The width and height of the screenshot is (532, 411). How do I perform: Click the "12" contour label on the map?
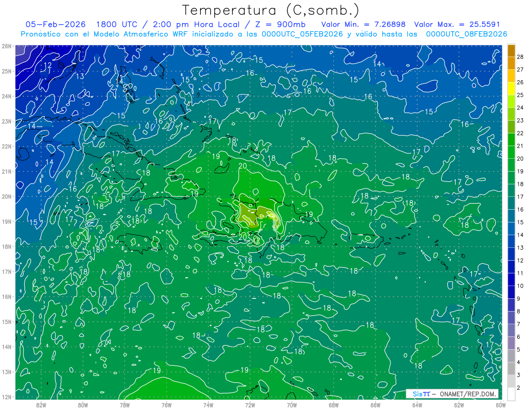(x=48, y=65)
